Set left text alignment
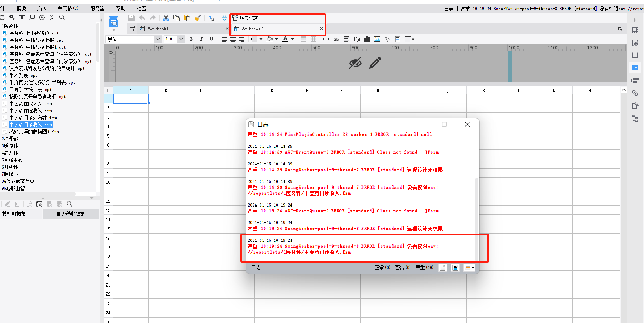This screenshot has height=323, width=644. (224, 39)
